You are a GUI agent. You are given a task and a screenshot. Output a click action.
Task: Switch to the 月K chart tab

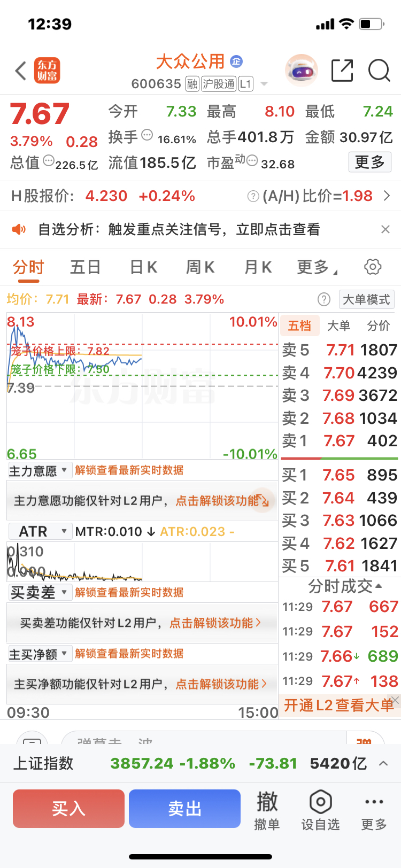pos(258,267)
